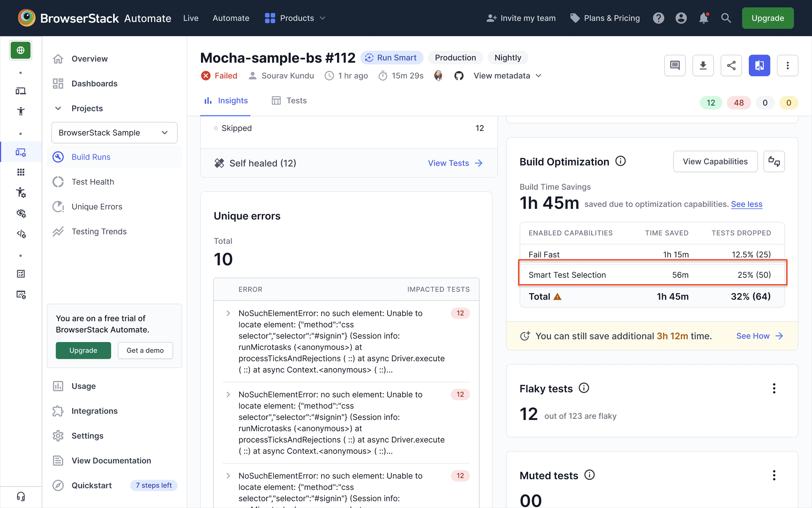Click the Jenkins avatar icon in build metadata
The width and height of the screenshot is (812, 508).
coord(438,76)
